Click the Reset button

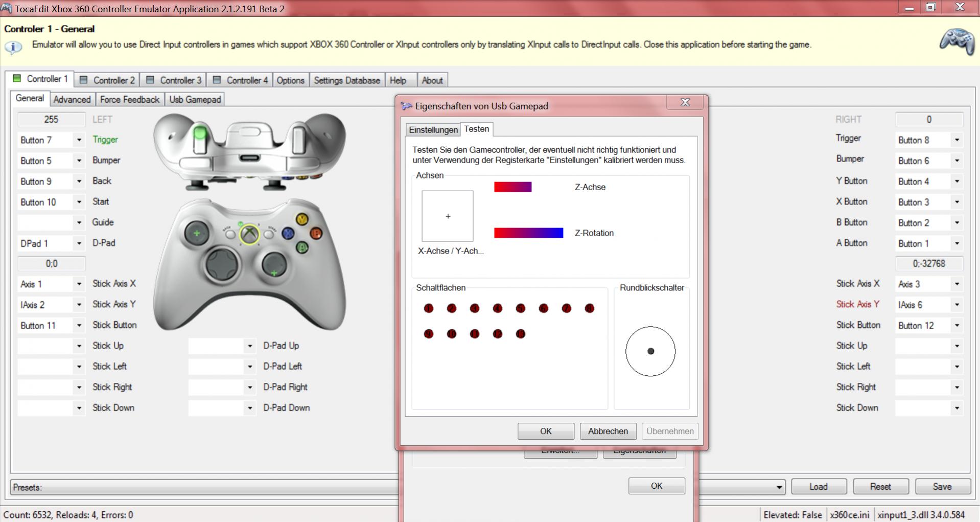click(x=880, y=487)
